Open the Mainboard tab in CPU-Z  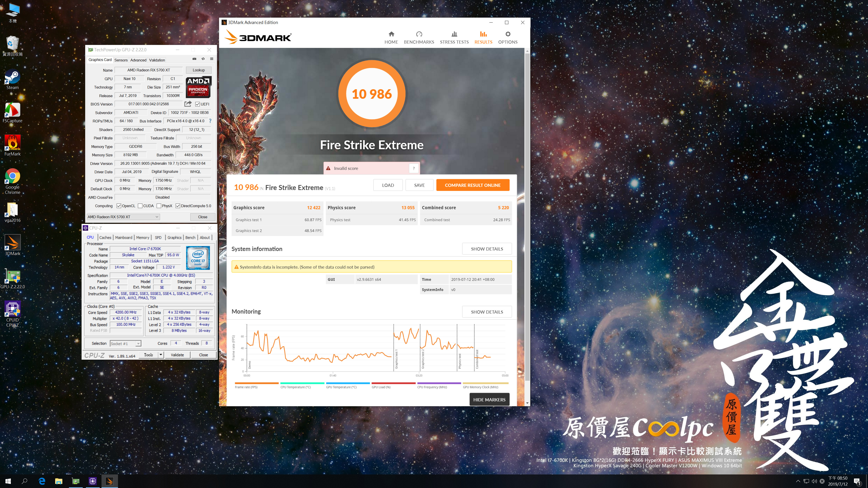pyautogui.click(x=124, y=237)
